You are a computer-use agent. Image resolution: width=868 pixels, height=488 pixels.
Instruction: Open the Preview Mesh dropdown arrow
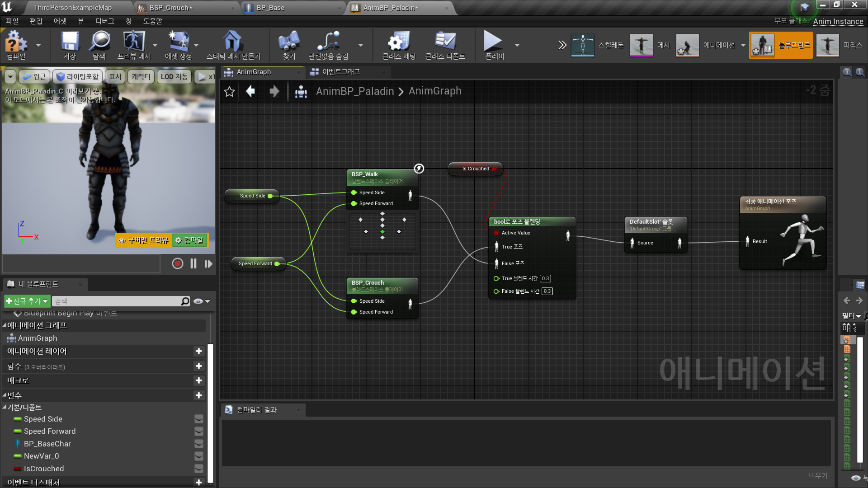(155, 45)
